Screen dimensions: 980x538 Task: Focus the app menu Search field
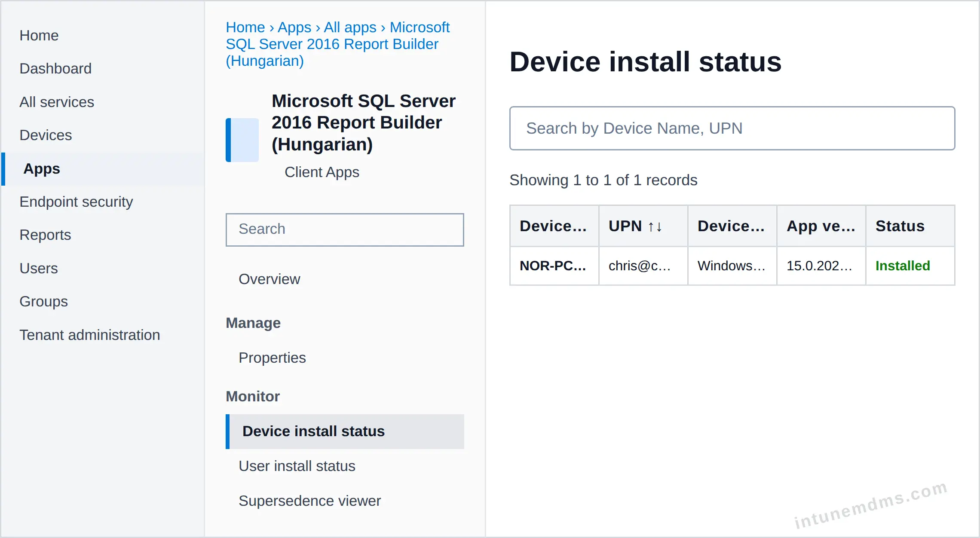tap(345, 229)
